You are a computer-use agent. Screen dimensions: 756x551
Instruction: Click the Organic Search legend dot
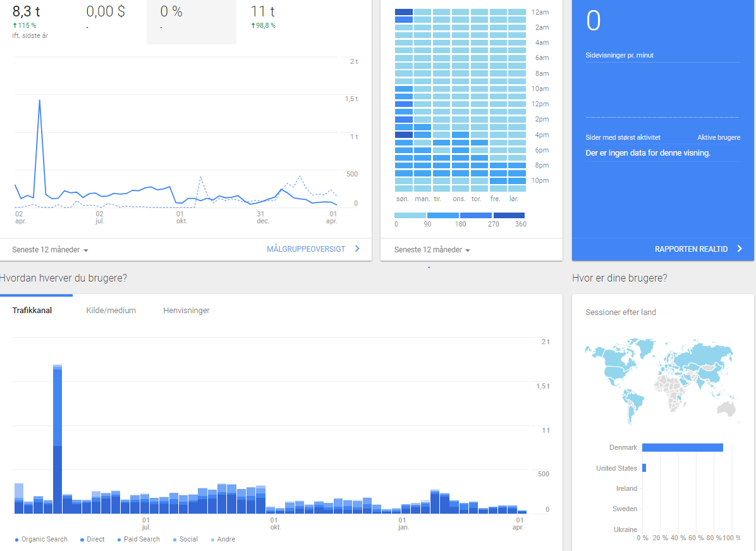pos(16,540)
